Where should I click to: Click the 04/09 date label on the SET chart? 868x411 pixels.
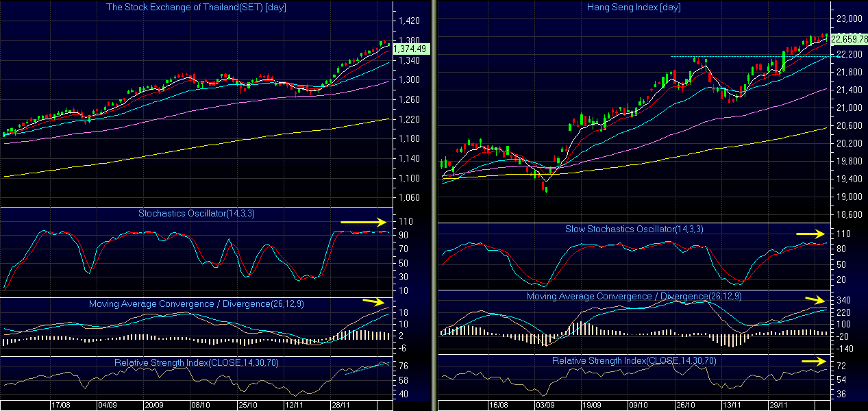click(x=108, y=405)
